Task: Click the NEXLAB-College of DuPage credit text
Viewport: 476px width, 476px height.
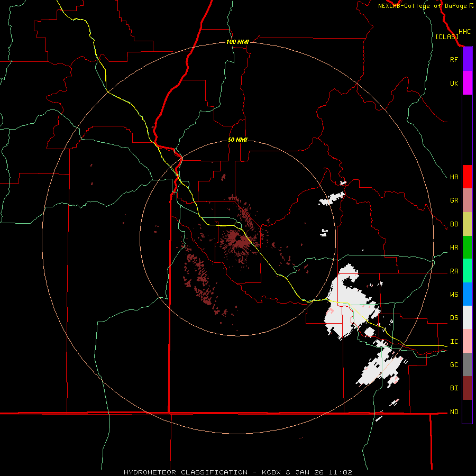Action: pyautogui.click(x=422, y=6)
